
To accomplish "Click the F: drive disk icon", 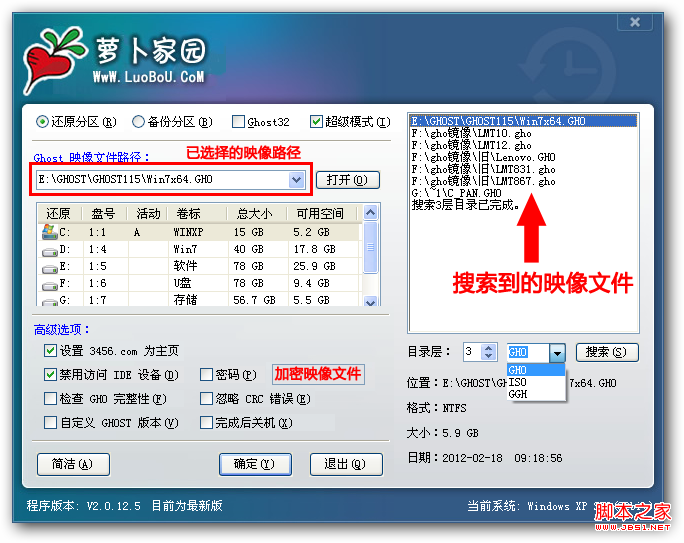I will coord(50,285).
